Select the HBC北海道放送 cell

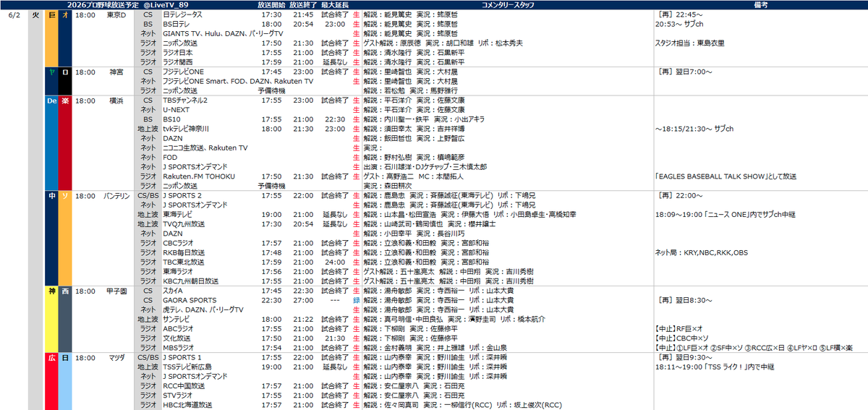[188, 405]
